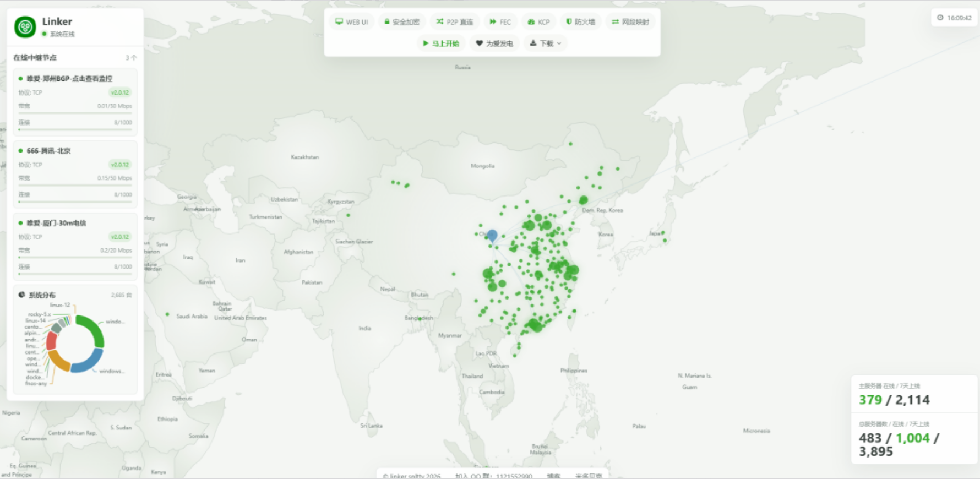980x479 pixels.
Task: Click the KCP speedometer icon
Action: [x=531, y=22]
